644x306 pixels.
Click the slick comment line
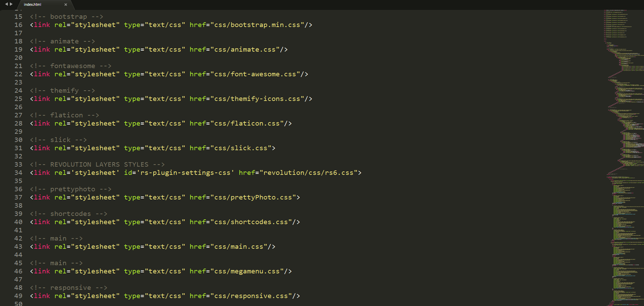click(x=59, y=140)
